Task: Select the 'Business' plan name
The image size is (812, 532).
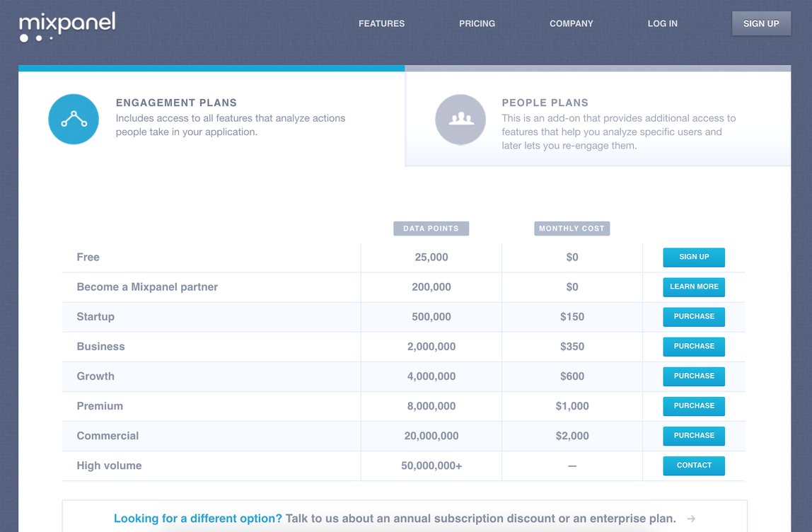Action: (x=100, y=347)
